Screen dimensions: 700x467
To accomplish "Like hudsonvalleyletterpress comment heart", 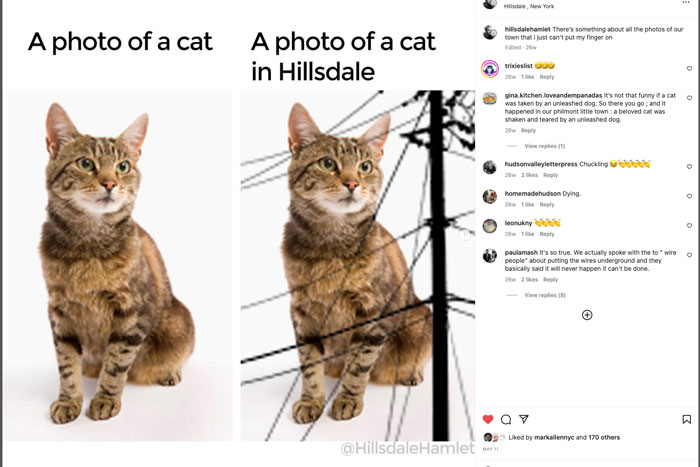I will pos(689,167).
